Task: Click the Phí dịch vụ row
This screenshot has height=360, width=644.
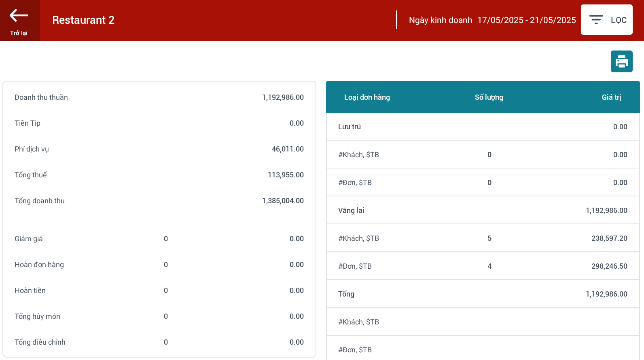Action: (x=159, y=149)
